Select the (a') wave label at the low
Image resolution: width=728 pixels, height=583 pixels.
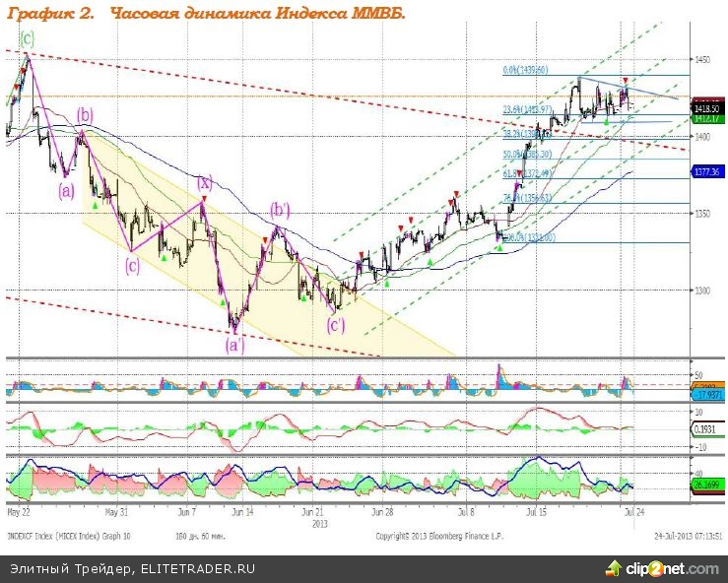234,344
